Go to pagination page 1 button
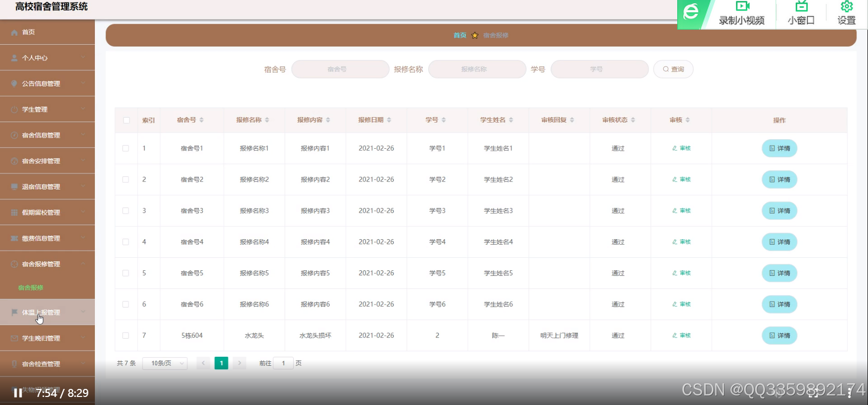Image resolution: width=868 pixels, height=405 pixels. coord(221,363)
